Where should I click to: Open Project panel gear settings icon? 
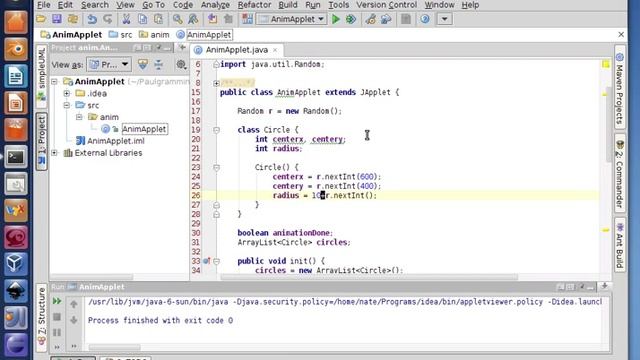click(181, 64)
